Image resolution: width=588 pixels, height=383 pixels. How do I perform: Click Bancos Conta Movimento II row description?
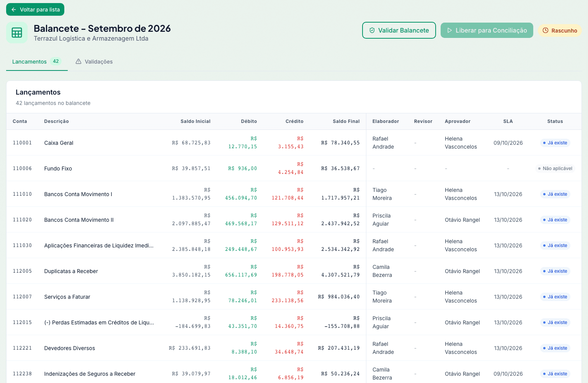pyautogui.click(x=79, y=220)
